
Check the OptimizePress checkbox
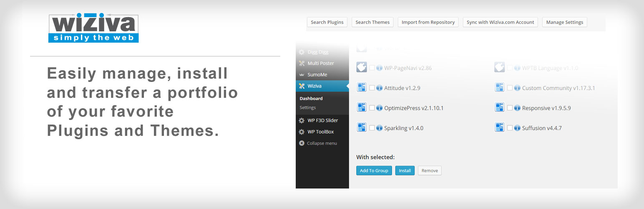[x=372, y=108]
